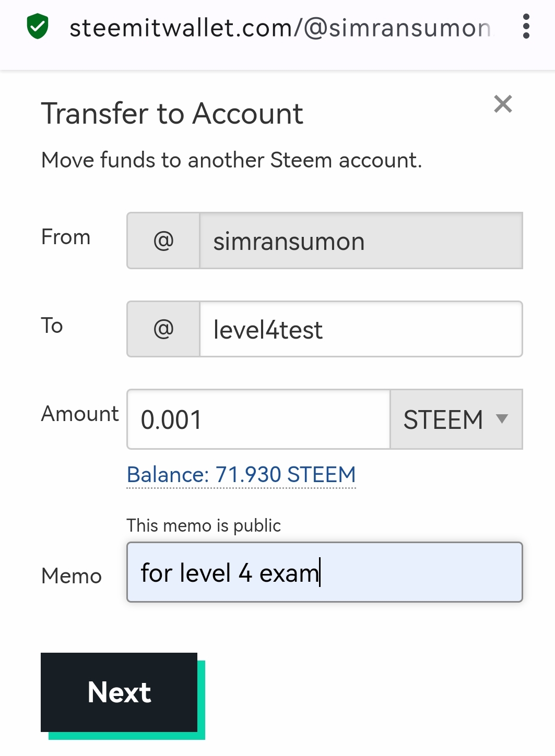The height and width of the screenshot is (756, 555).
Task: Click the green shield security icon
Action: coord(38,27)
